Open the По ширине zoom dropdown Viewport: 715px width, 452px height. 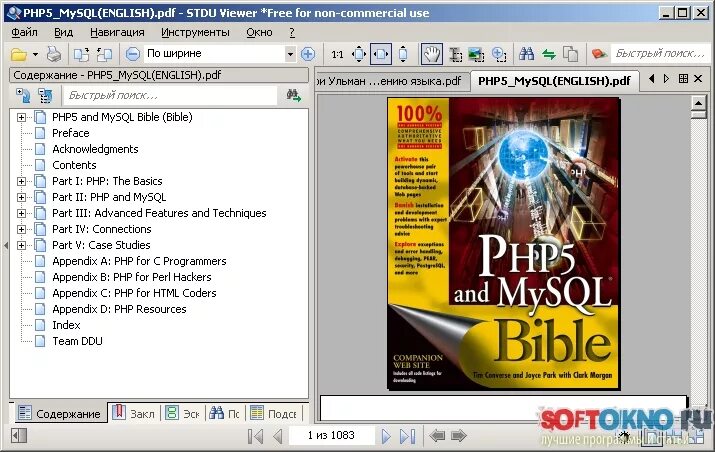click(x=290, y=54)
